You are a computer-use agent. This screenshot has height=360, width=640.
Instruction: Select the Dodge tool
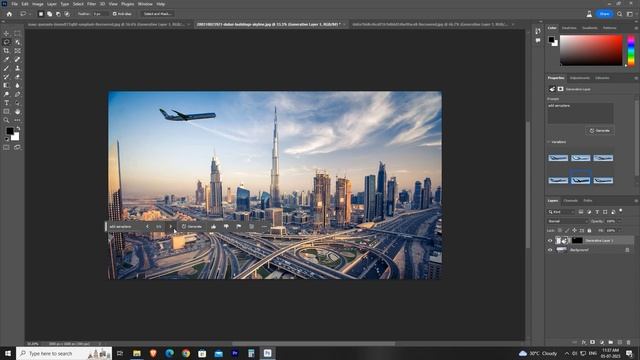pos(6,94)
